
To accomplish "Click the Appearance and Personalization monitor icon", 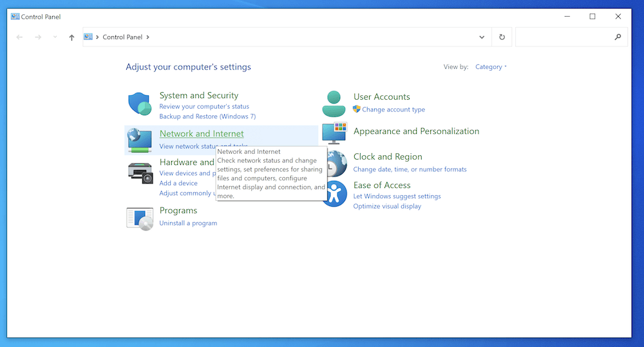I will [334, 133].
